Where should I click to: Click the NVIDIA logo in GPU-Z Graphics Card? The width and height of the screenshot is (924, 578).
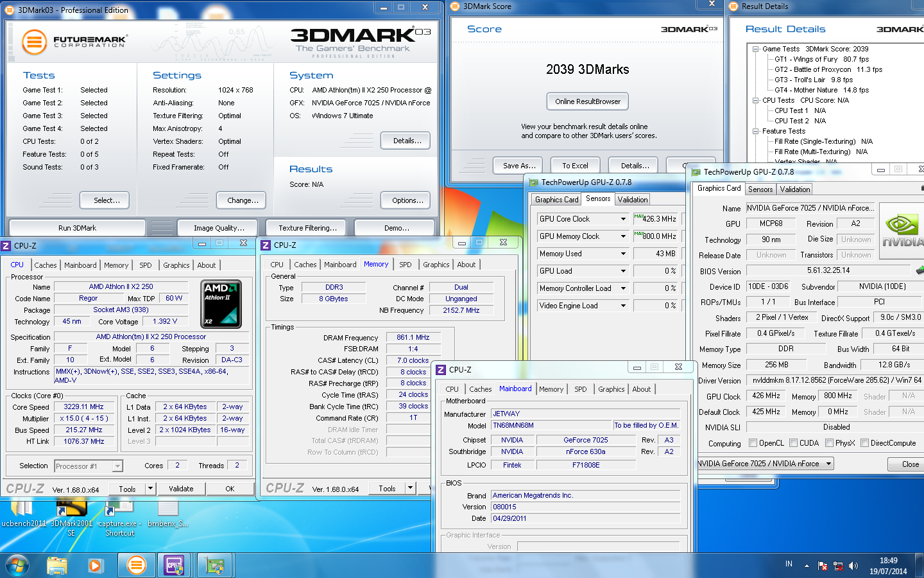[902, 231]
